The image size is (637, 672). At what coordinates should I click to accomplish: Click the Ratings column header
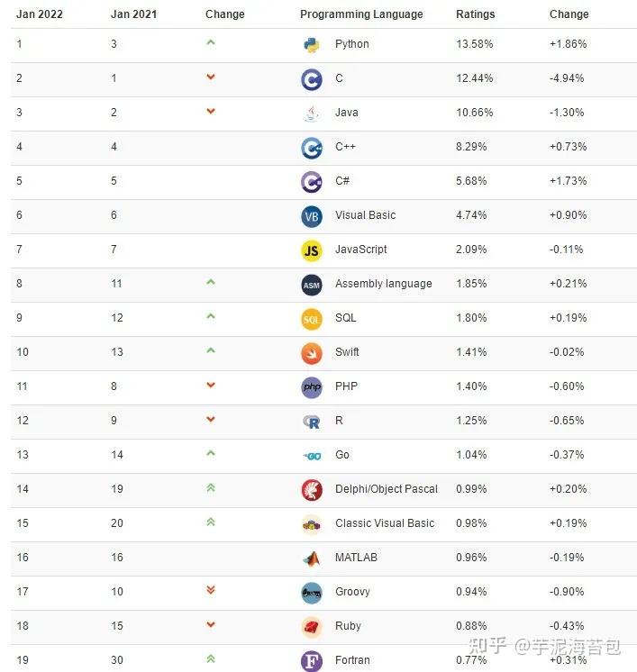coord(475,14)
